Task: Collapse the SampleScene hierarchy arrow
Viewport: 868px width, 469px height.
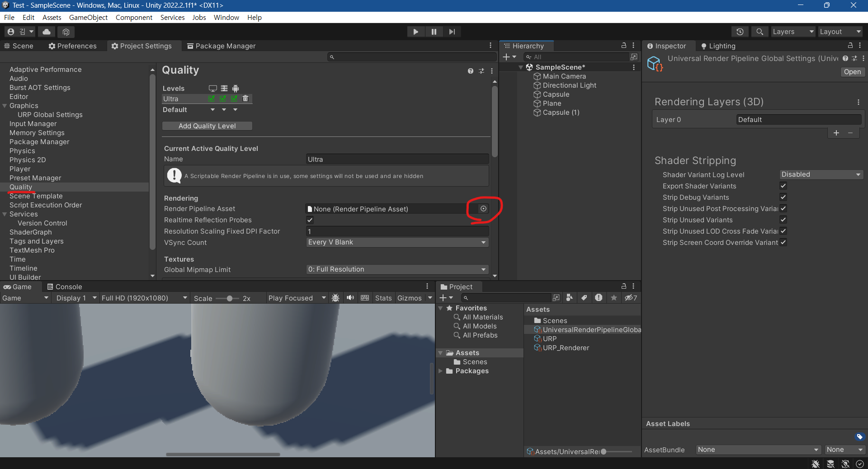Action: [521, 67]
